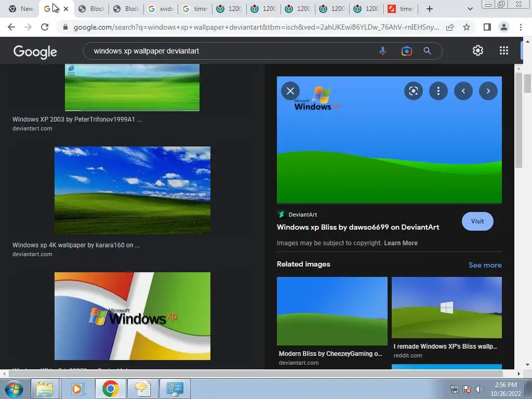
Task: Show next image in preview
Action: pyautogui.click(x=488, y=91)
